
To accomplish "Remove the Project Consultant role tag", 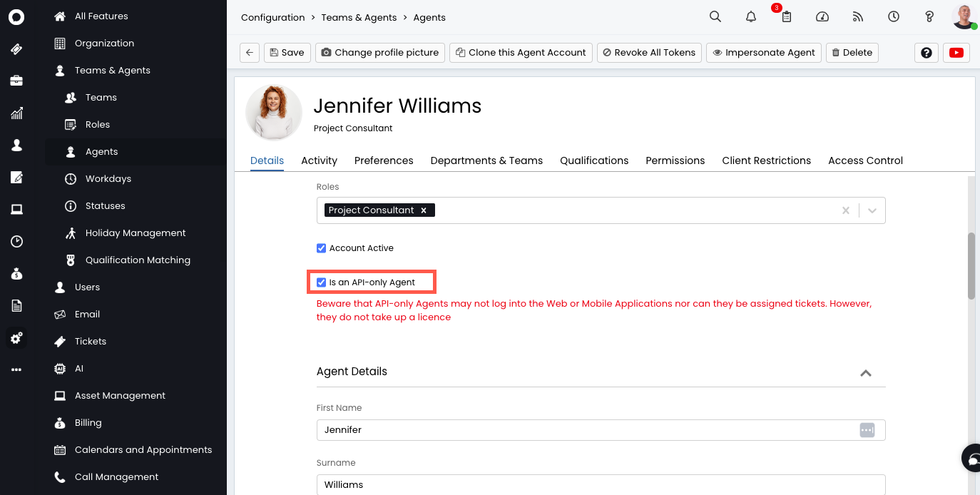I will (x=424, y=210).
